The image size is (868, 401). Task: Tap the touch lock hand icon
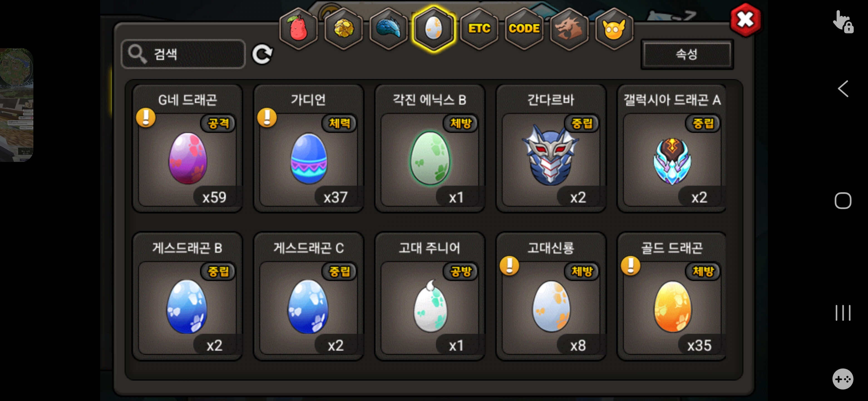pyautogui.click(x=843, y=22)
